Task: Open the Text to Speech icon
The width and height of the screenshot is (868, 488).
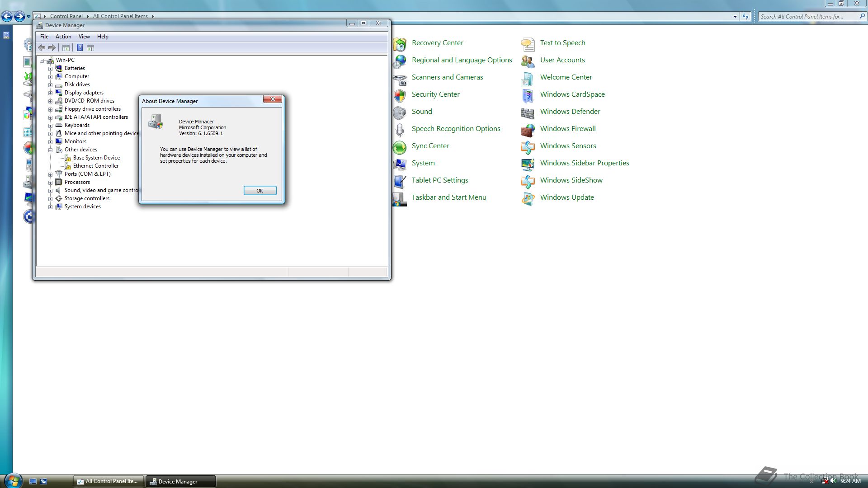Action: point(528,44)
